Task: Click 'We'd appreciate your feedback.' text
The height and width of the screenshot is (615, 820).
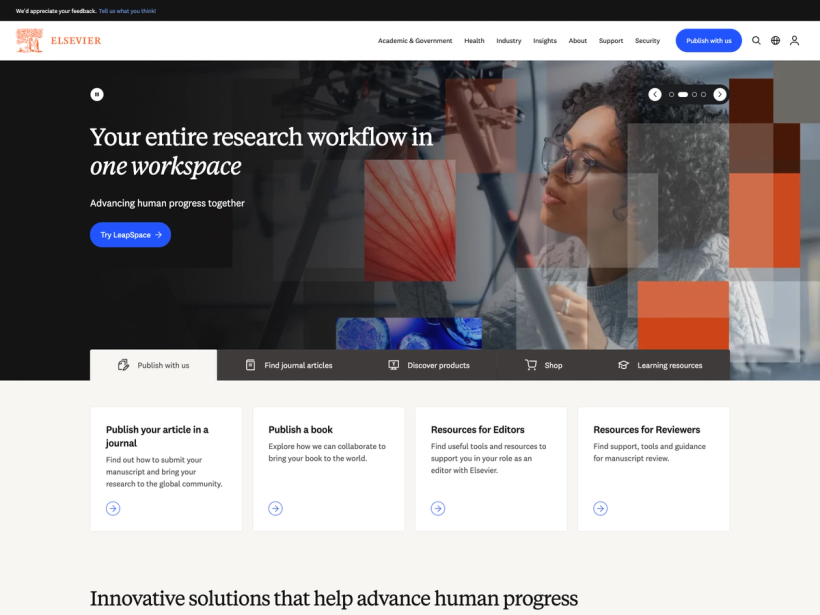Action: (56, 10)
